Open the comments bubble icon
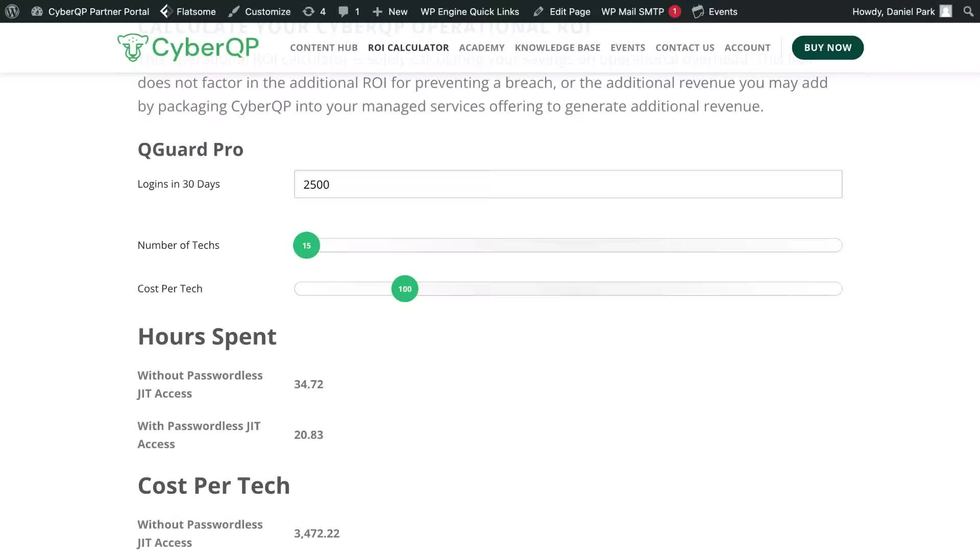The height and width of the screenshot is (551, 980). click(x=344, y=11)
